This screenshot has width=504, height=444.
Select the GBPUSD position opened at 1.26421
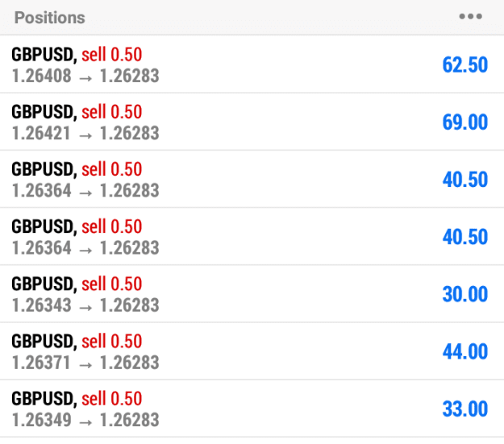pos(252,122)
